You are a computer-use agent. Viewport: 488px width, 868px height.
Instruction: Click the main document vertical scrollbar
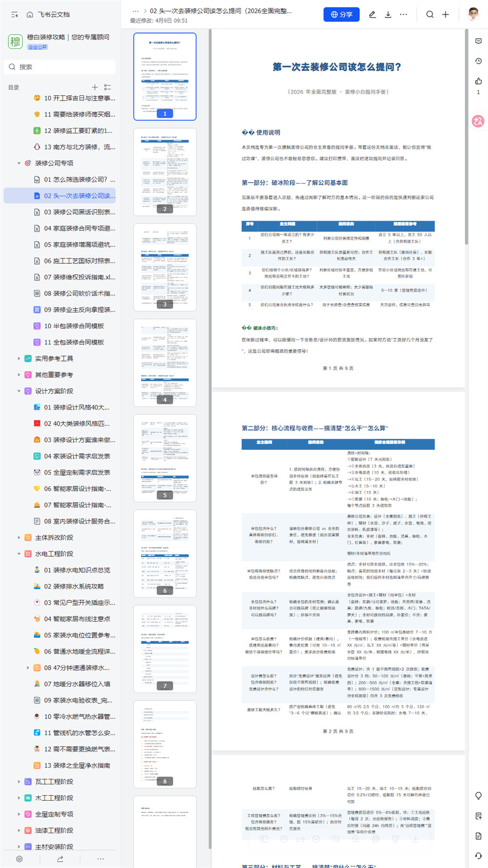[467, 137]
